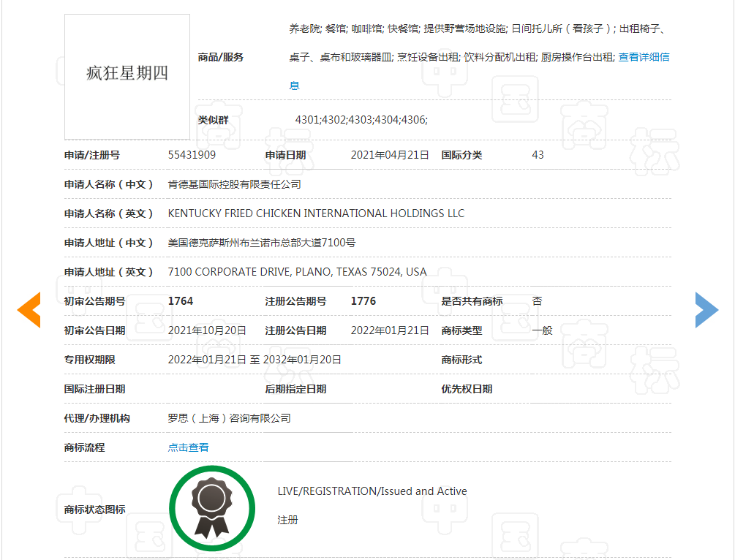
Task: Click the 初审公告日期 label
Action: [94, 330]
